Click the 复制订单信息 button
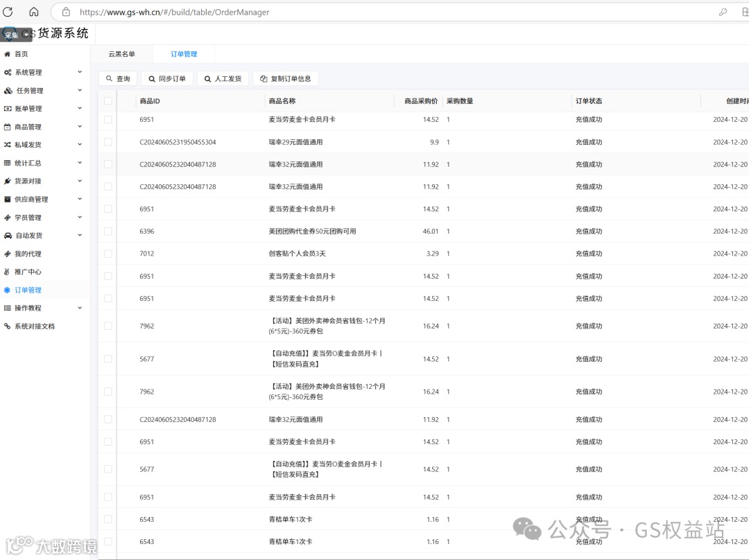Viewport: 749px width, 560px height. 286,79
